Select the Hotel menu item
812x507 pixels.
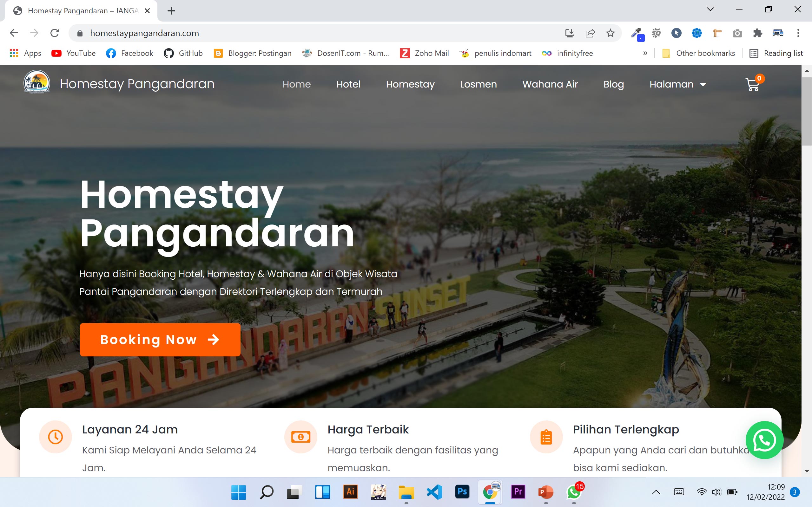348,84
